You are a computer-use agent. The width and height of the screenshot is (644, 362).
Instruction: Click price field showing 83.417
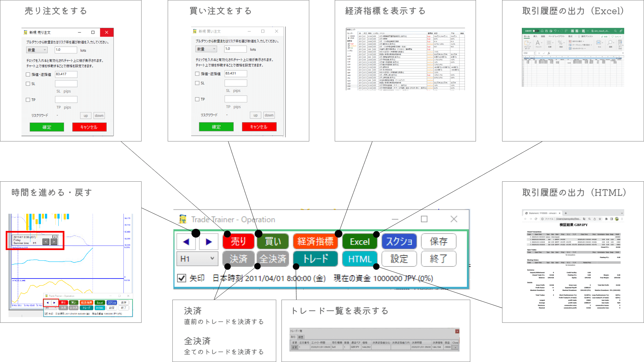click(x=66, y=74)
